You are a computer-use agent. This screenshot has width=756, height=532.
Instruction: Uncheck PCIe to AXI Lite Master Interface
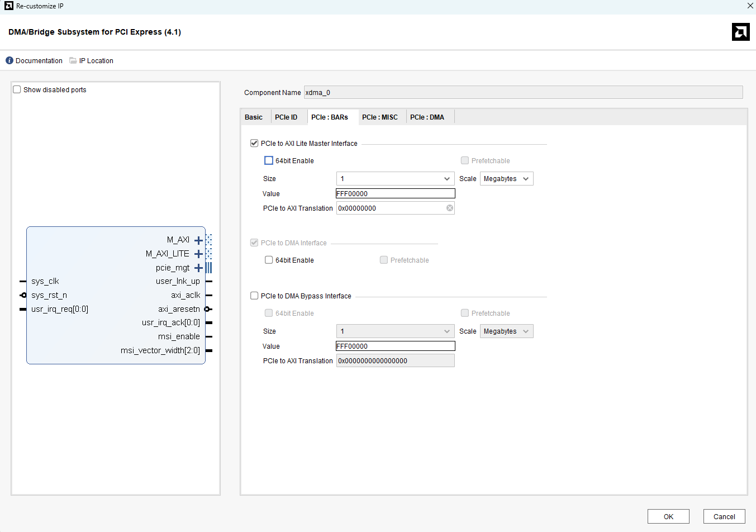[254, 143]
